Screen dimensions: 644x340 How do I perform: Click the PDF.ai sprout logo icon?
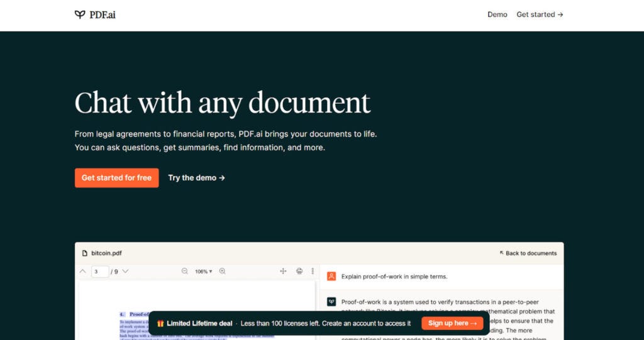[x=80, y=14]
